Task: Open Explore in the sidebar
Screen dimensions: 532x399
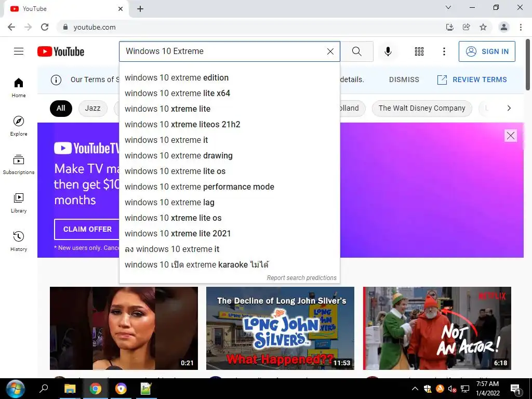Action: [x=19, y=126]
